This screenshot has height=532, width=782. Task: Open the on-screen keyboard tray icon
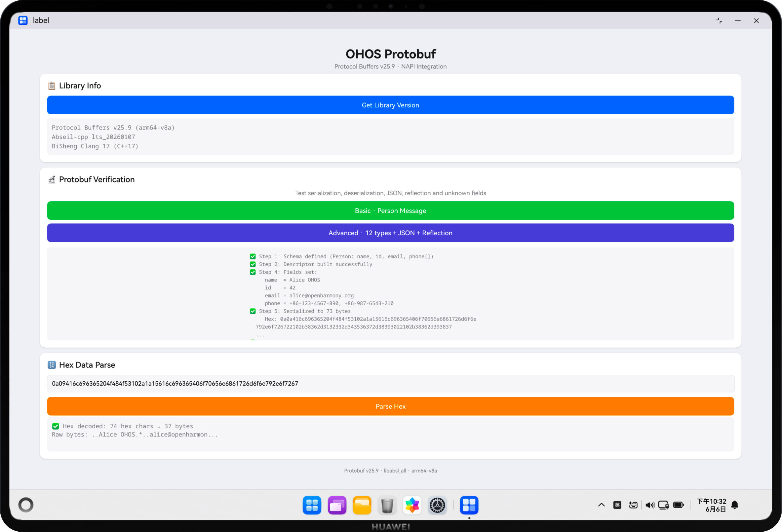pyautogui.click(x=633, y=505)
